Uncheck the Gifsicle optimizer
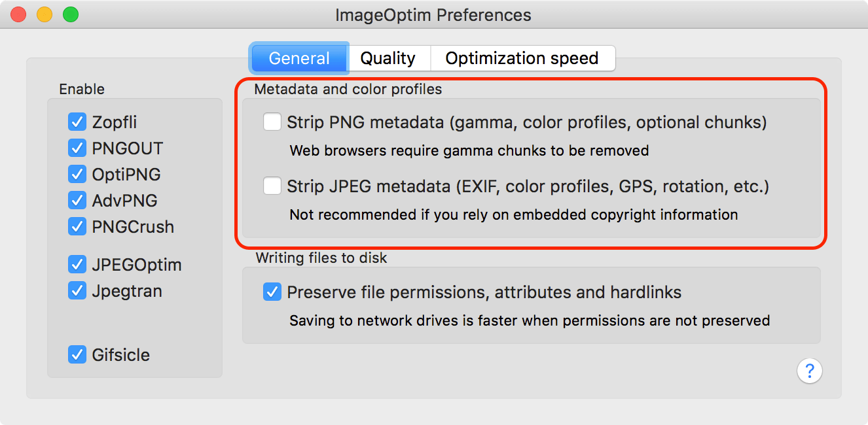This screenshot has width=868, height=425. click(x=77, y=355)
